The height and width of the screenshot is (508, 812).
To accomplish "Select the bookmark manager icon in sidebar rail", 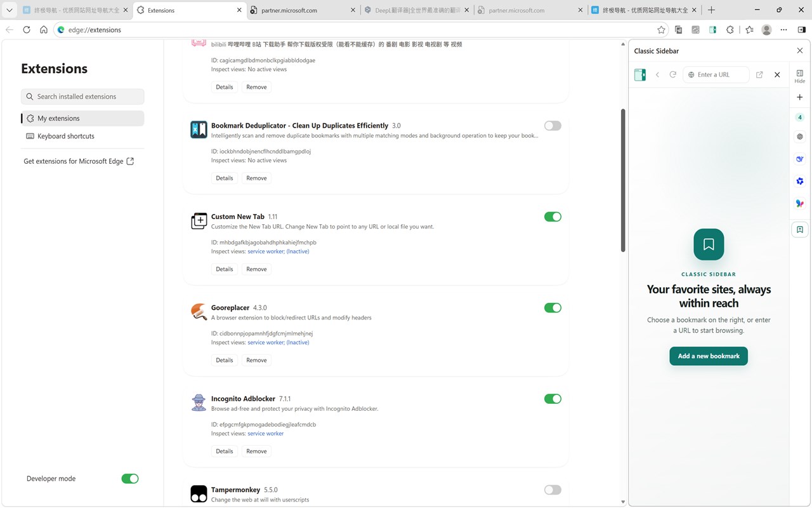I will point(799,230).
